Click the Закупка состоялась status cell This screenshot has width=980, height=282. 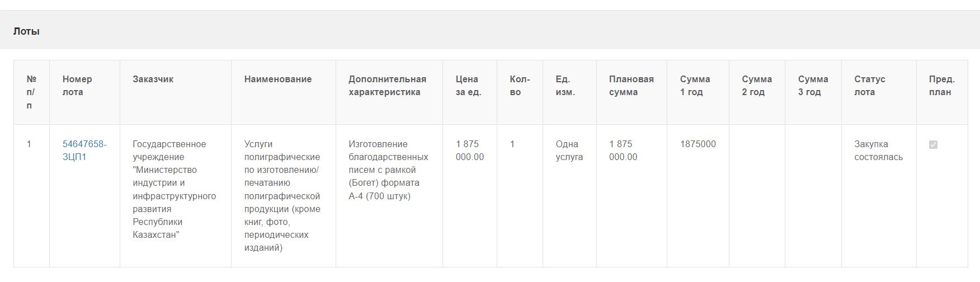click(x=879, y=196)
